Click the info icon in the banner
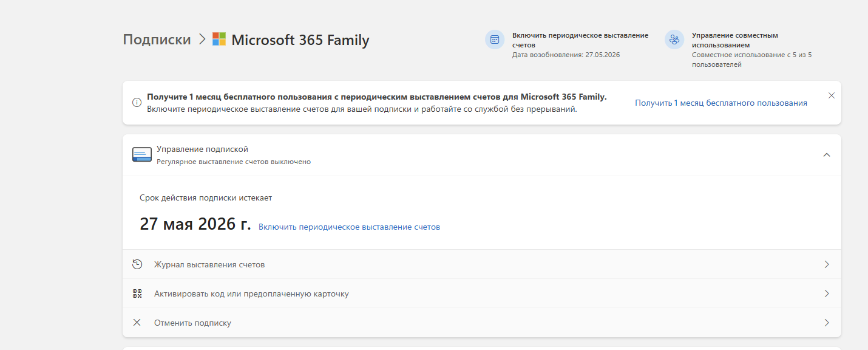868x350 pixels. tap(137, 103)
